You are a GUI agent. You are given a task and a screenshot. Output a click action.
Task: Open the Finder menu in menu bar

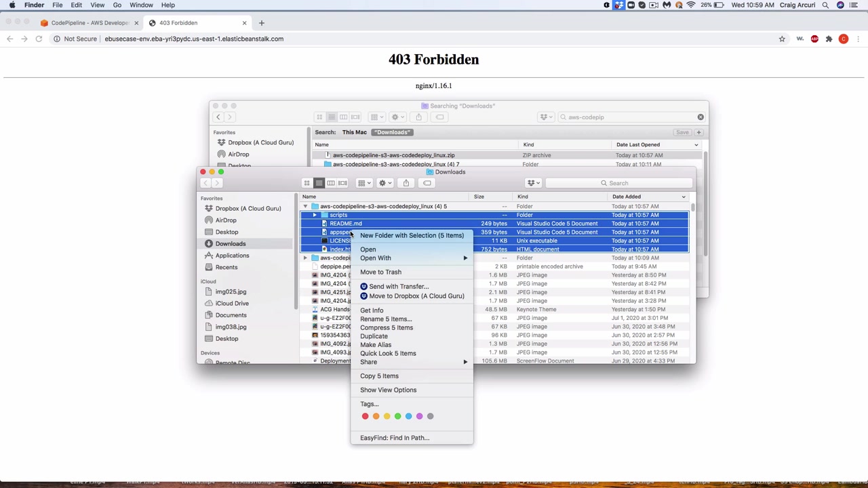tap(34, 5)
